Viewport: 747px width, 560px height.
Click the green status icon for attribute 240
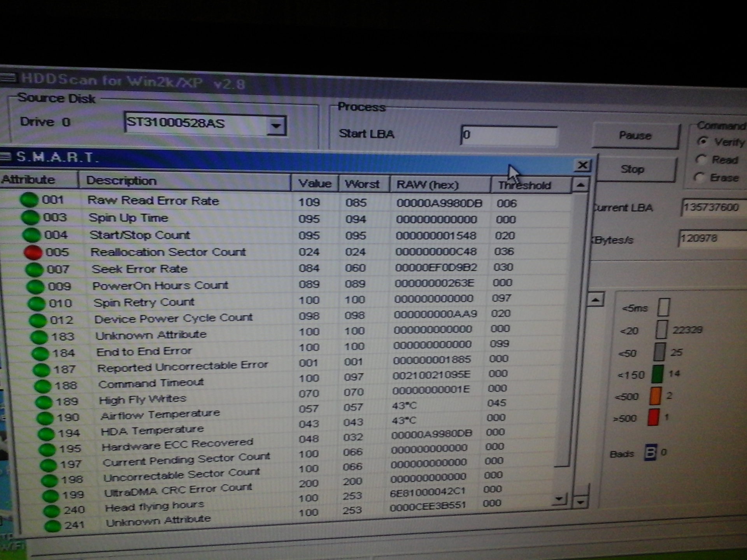(x=52, y=511)
